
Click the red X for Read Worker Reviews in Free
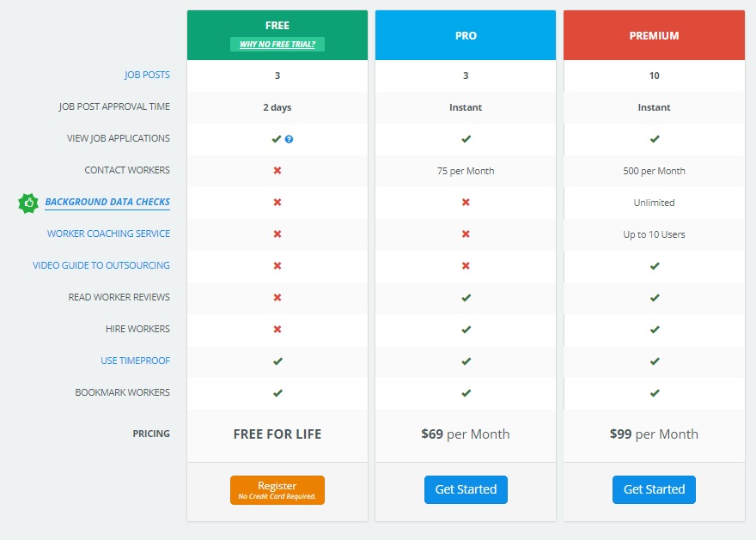tap(277, 298)
